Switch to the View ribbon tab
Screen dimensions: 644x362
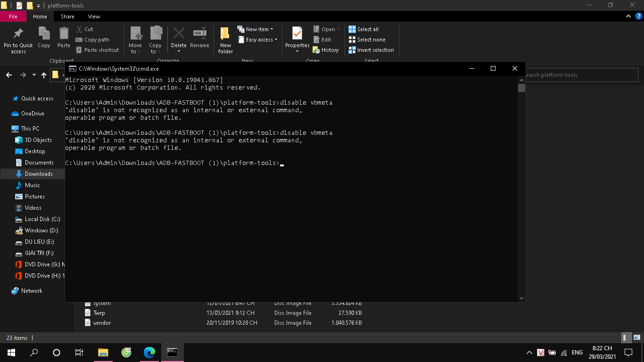[94, 16]
